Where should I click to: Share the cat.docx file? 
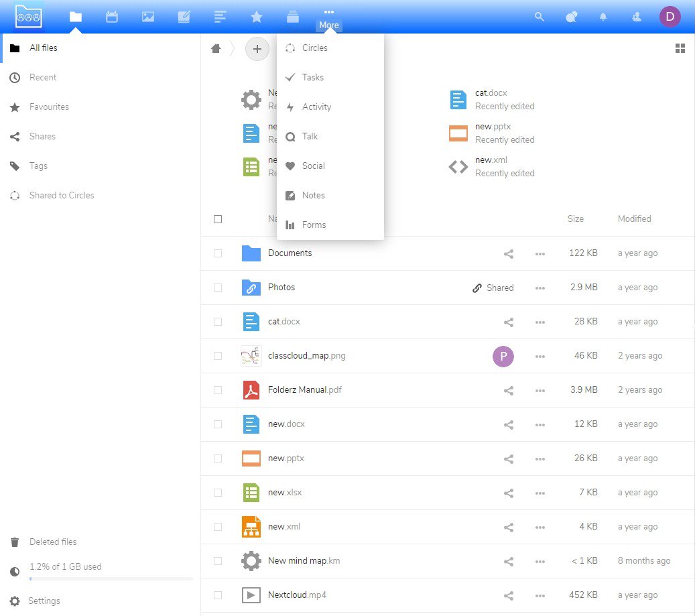click(x=509, y=322)
